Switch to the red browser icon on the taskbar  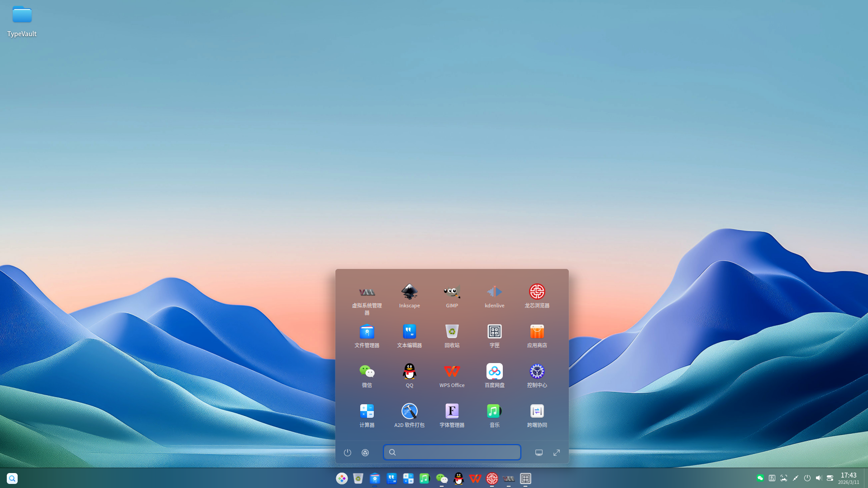click(x=492, y=478)
